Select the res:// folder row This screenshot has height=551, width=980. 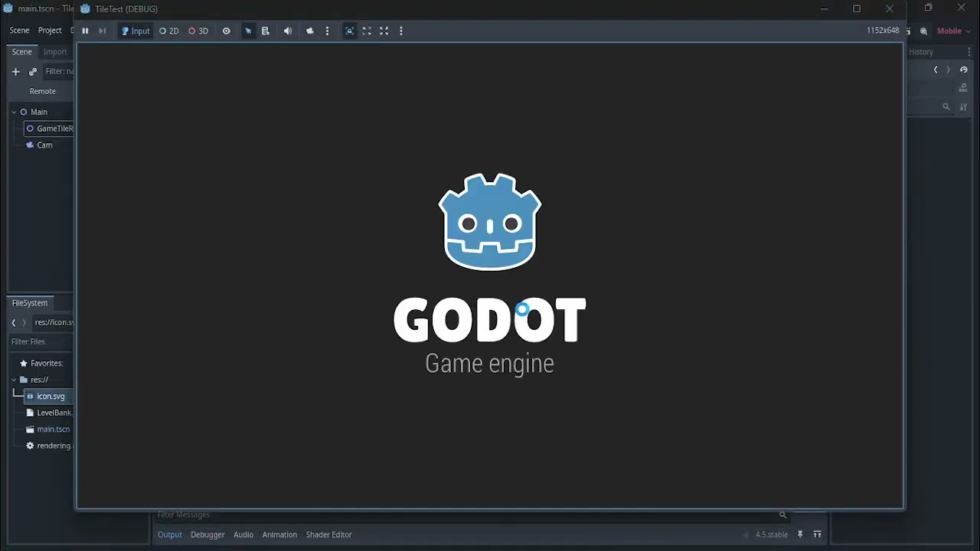click(x=41, y=380)
